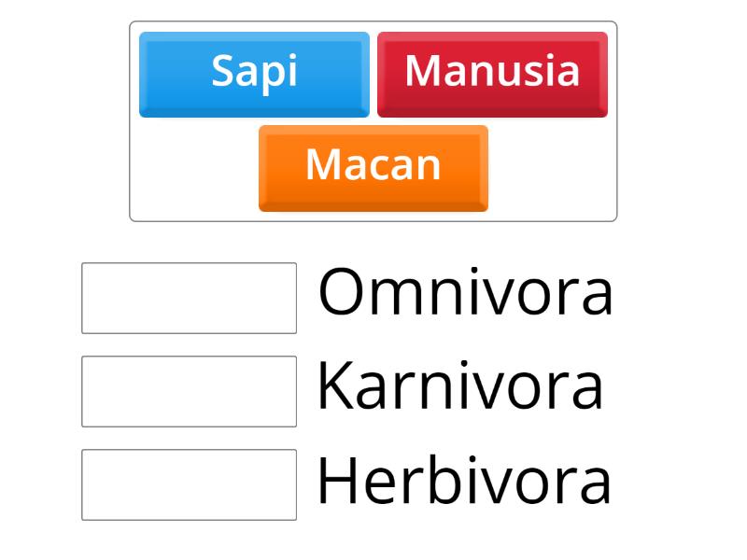Screen dimensions: 747x560
Task: Choose Manusia for the omnivore match
Action: (x=492, y=73)
